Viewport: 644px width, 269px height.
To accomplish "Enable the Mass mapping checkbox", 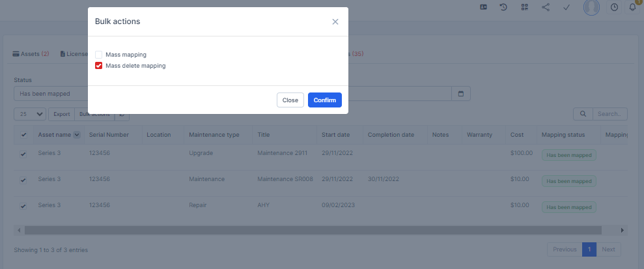I will pos(99,55).
